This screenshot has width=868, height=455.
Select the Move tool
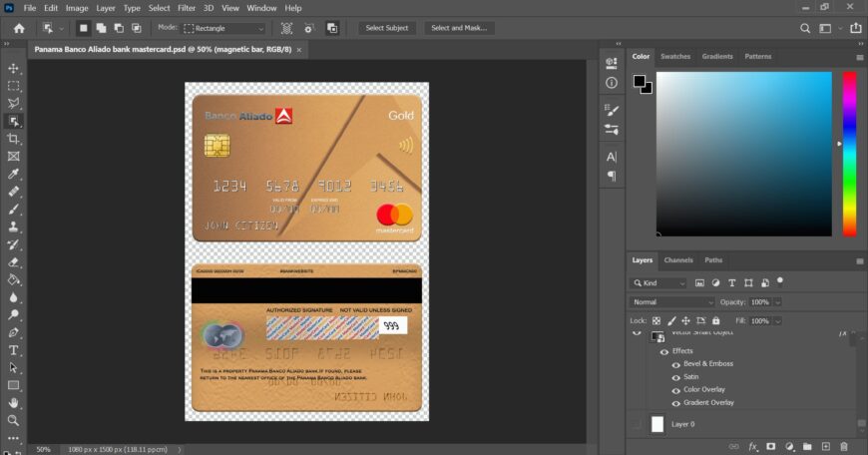13,69
